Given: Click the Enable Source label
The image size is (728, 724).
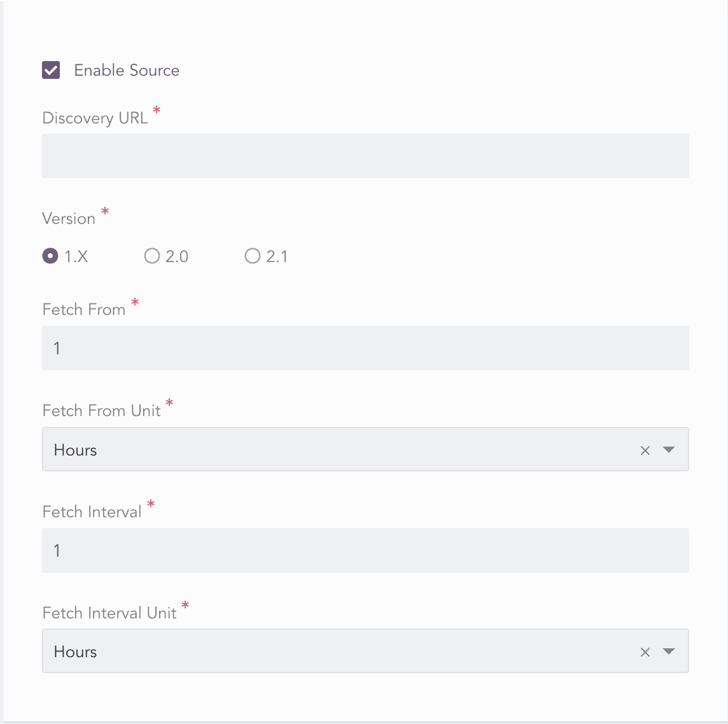Looking at the screenshot, I should point(127,70).
